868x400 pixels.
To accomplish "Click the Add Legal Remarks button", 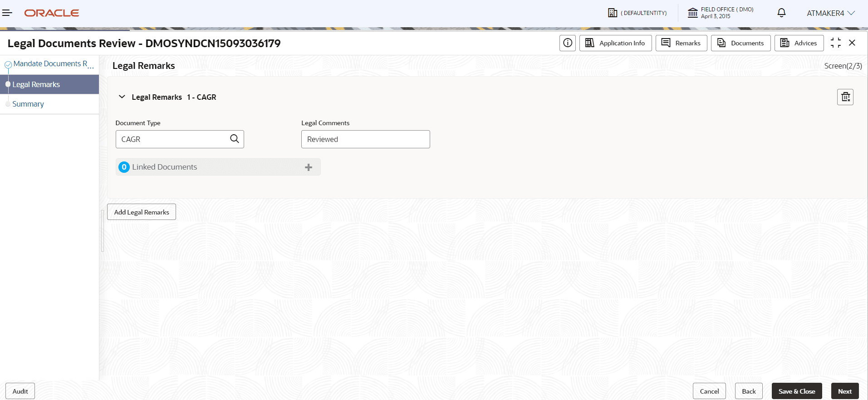I will [142, 212].
